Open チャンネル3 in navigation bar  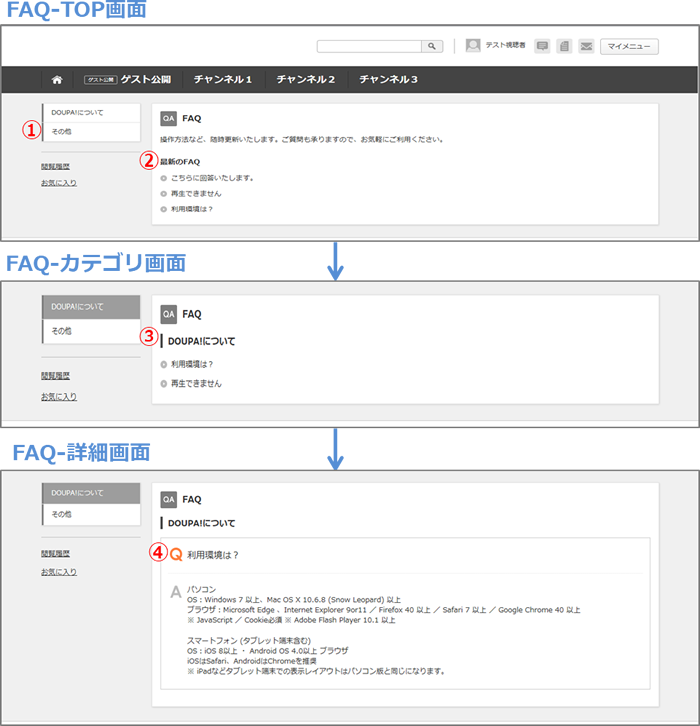(x=388, y=80)
